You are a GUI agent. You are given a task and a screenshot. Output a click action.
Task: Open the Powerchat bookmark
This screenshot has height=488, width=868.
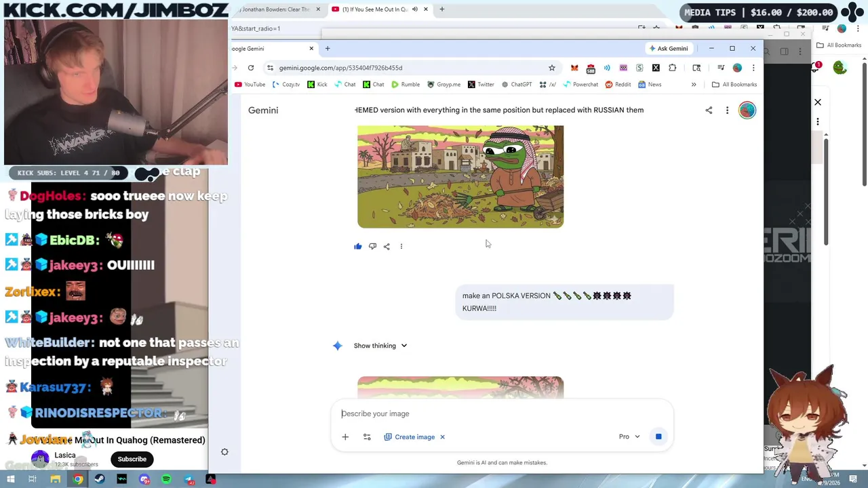[x=580, y=85]
